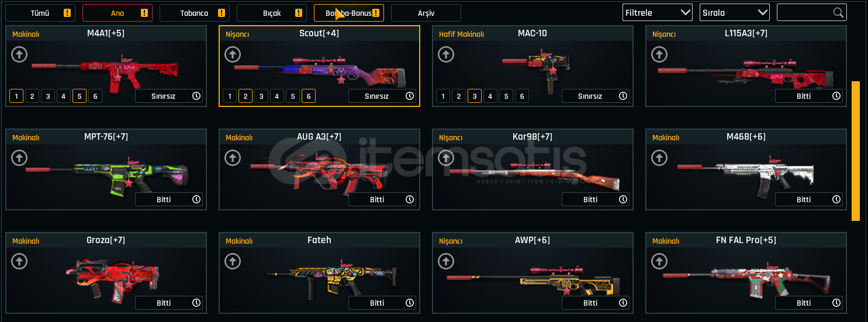Screen dimensions: 868x322
Task: Switch to the Tabanca tab
Action: click(x=195, y=13)
